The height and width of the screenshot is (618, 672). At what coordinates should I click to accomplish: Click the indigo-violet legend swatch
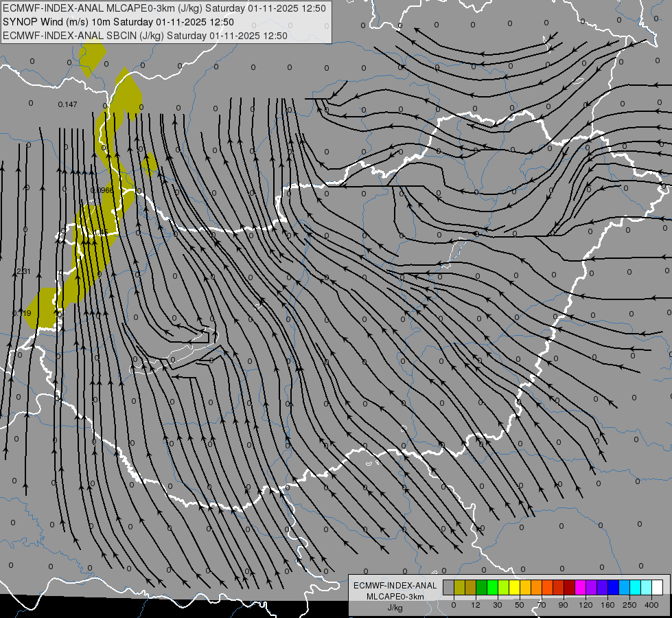[603, 587]
